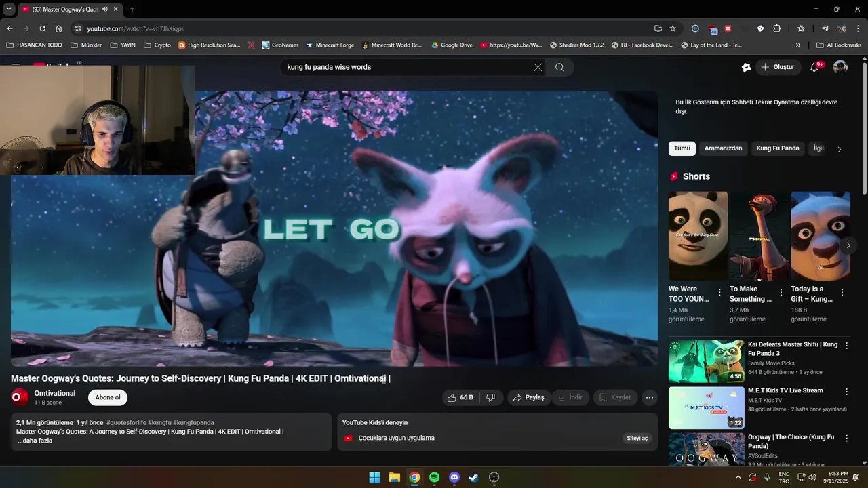Image resolution: width=868 pixels, height=488 pixels.
Task: Select the Tümü filter chip
Action: coord(682,148)
